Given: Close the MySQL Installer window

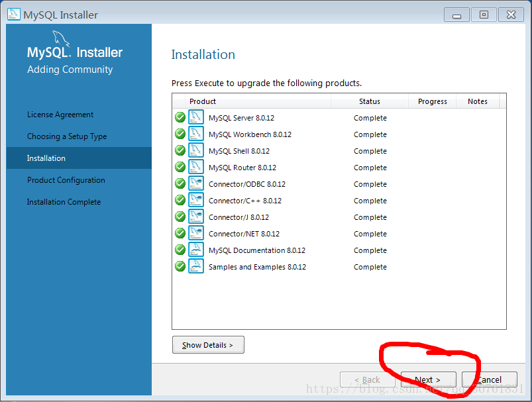Looking at the screenshot, I should tap(511, 15).
